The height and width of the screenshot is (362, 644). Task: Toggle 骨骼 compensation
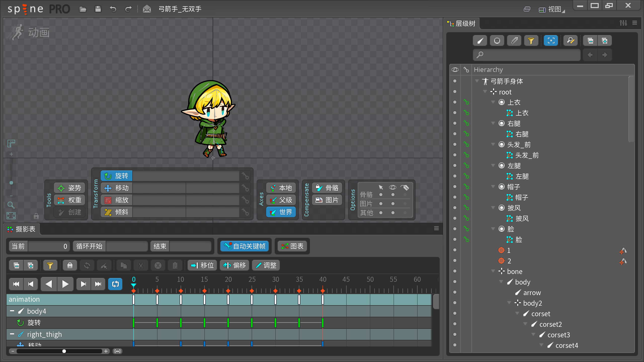coord(327,188)
